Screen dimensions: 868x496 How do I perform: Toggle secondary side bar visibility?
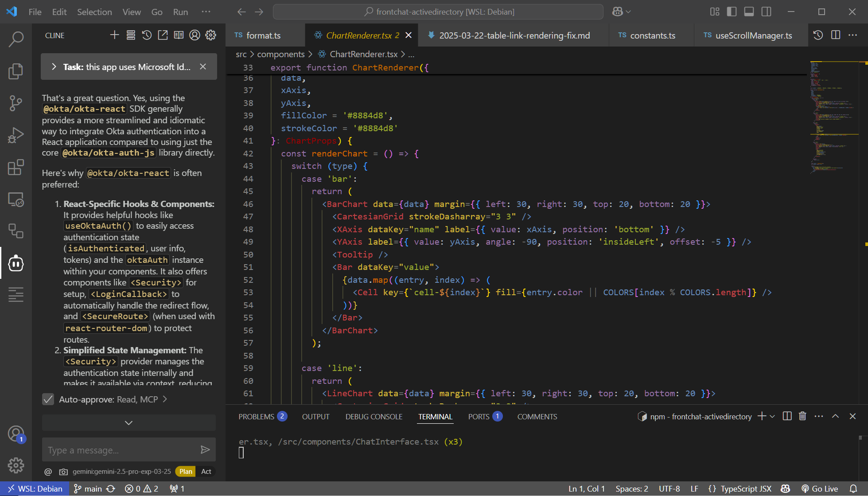766,12
